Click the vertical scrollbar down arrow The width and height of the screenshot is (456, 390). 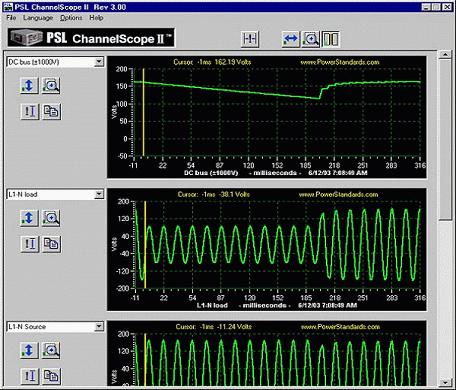[445, 382]
